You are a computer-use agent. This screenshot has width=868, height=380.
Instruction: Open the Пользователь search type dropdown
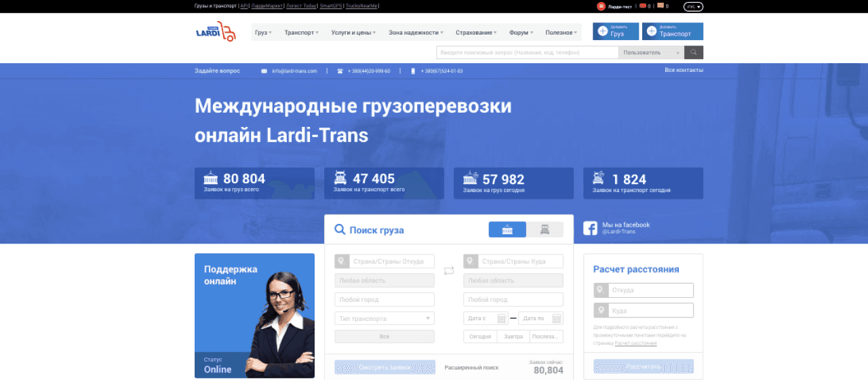(x=651, y=52)
